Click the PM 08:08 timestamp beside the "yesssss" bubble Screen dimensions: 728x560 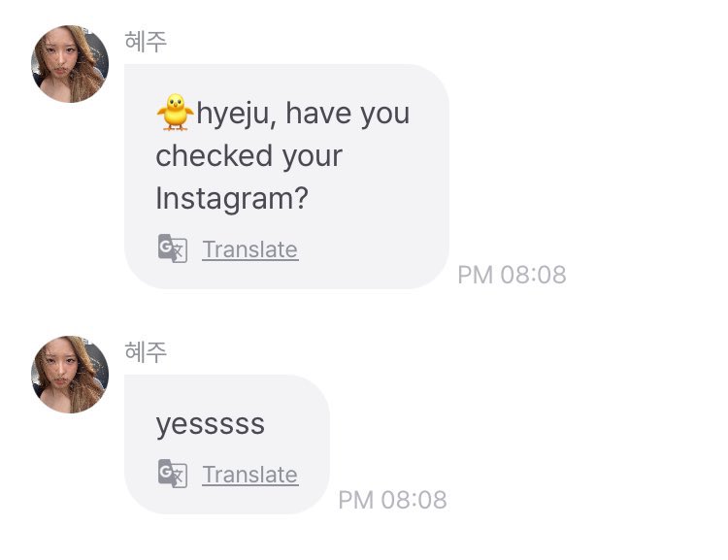point(392,500)
